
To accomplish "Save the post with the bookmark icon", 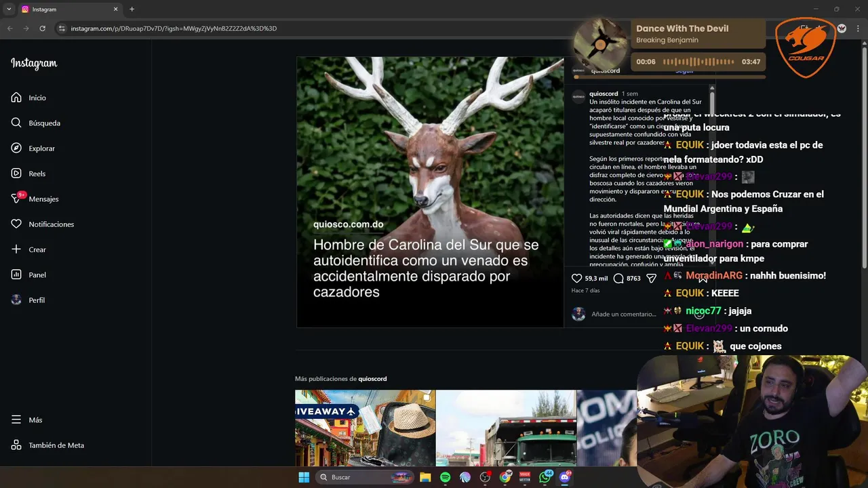I will (x=703, y=279).
